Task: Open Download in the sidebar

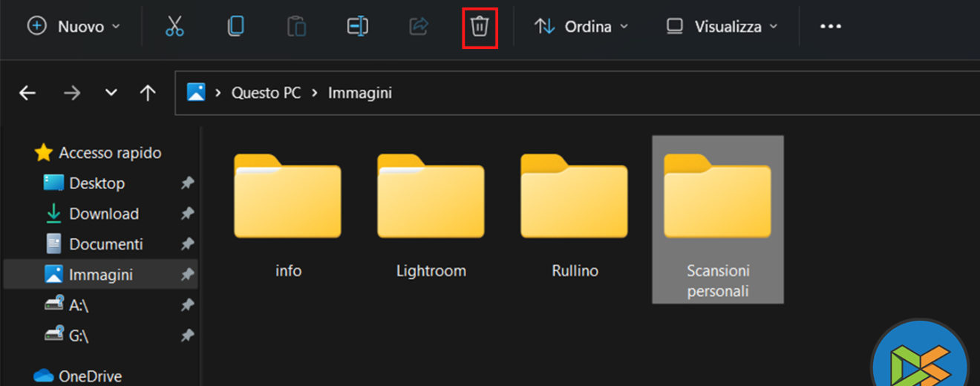Action: point(92,214)
